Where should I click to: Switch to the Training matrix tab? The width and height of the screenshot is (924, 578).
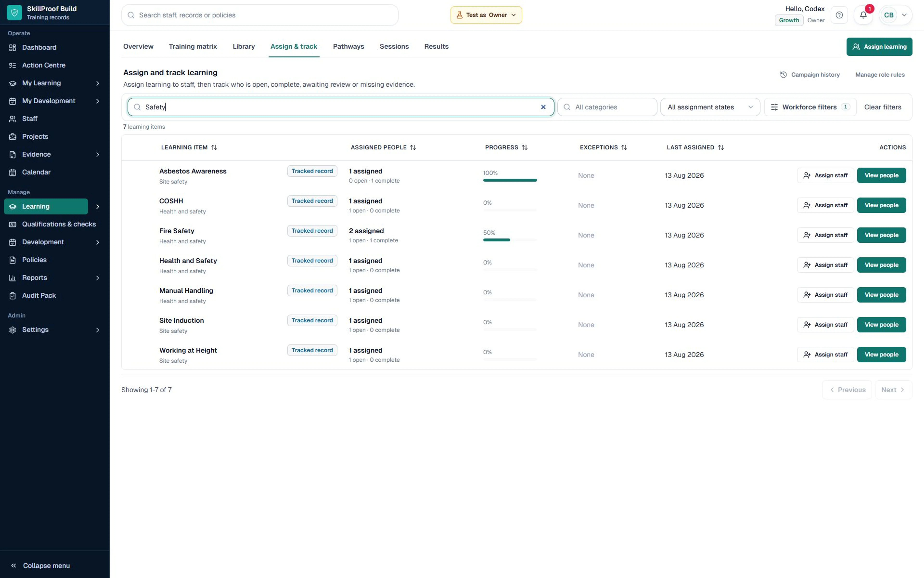193,47
